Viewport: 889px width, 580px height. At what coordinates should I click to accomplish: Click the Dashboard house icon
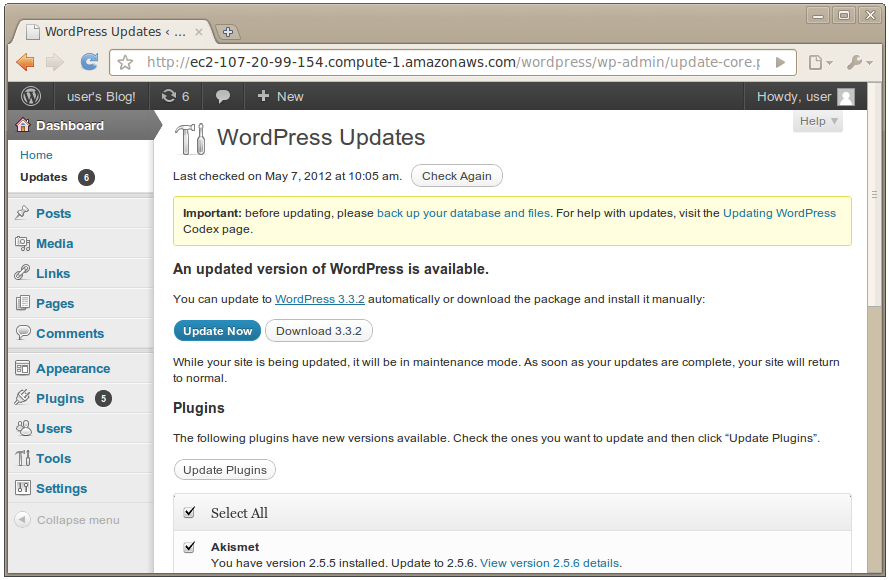pos(23,125)
